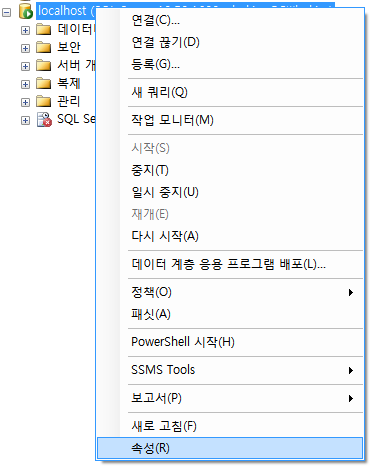Expand the 복제 tree node
The width and height of the screenshot is (370, 466).
[25, 85]
